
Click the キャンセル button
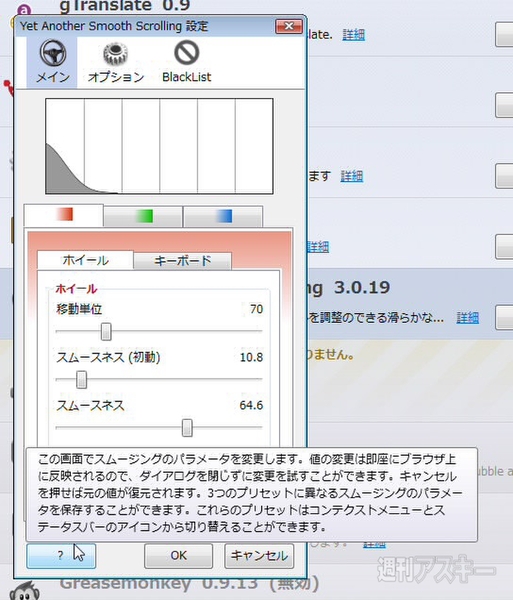[x=259, y=555]
